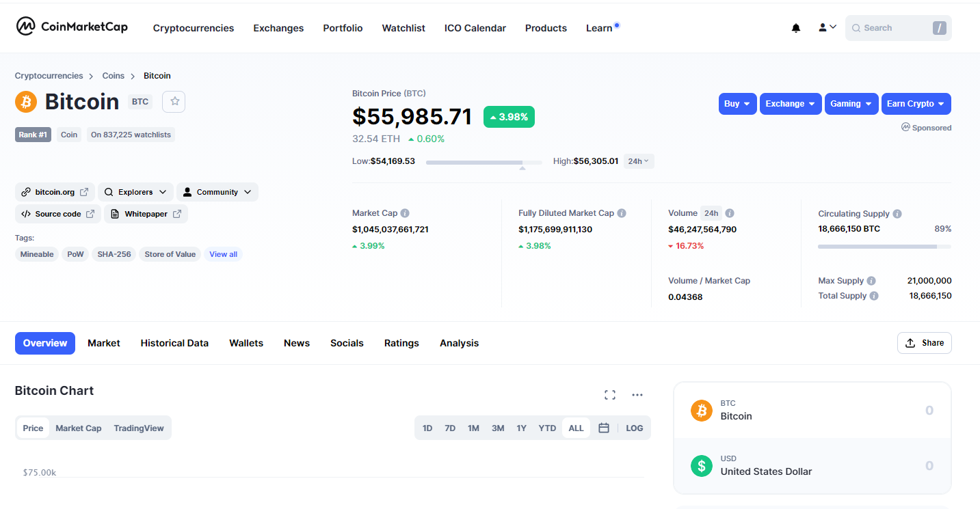Viewport: 980px width, 509px height.
Task: Click the Coins breadcrumb link
Action: [x=114, y=76]
